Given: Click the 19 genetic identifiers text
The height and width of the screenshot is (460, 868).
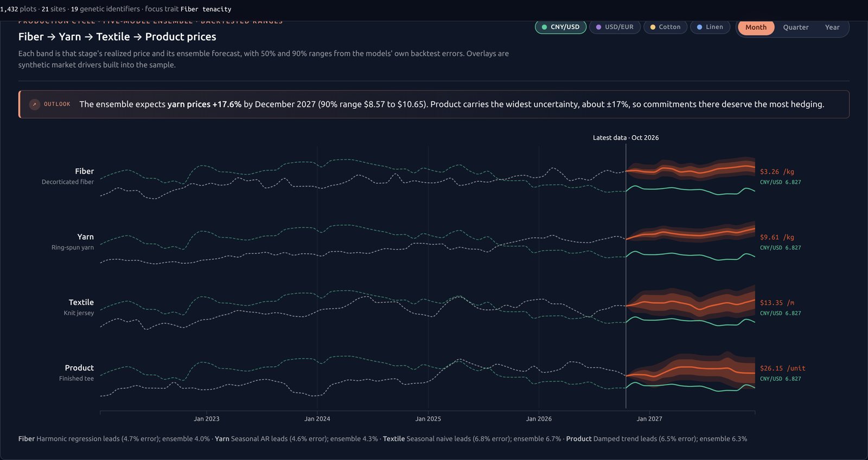Looking at the screenshot, I should pos(106,9).
